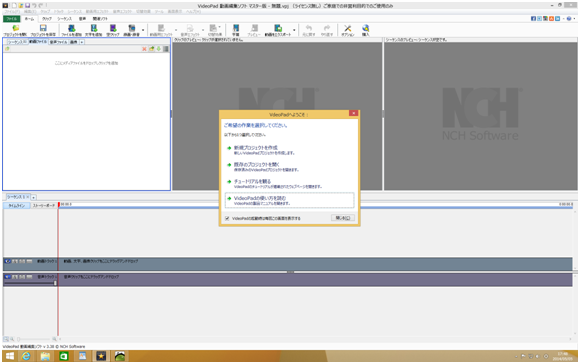
Task: Choose Watch Tutorial in welcome dialog
Action: tap(274, 184)
